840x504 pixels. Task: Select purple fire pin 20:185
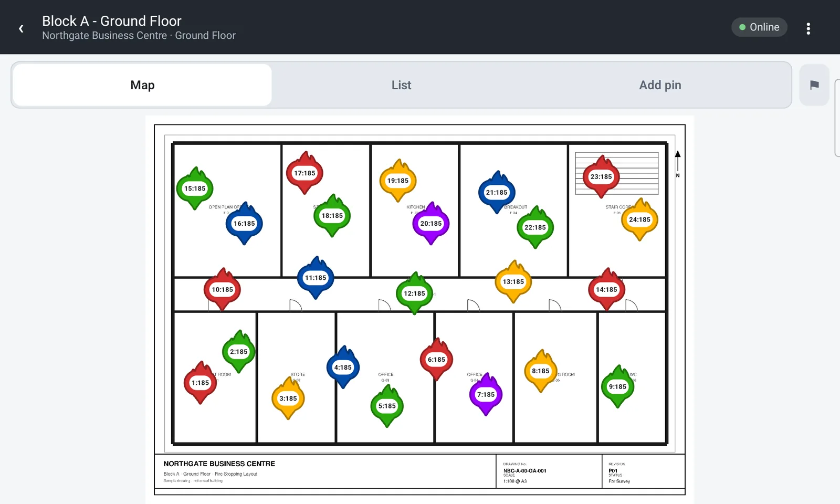tap(431, 224)
